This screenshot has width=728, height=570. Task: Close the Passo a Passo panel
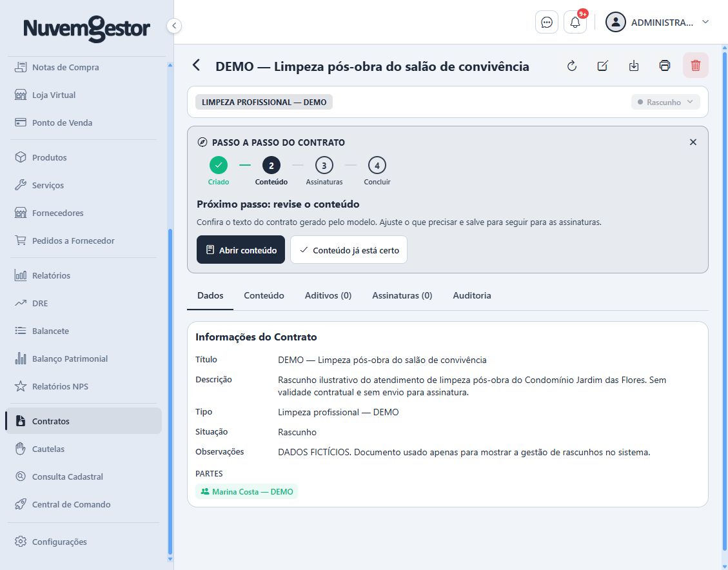coord(693,142)
